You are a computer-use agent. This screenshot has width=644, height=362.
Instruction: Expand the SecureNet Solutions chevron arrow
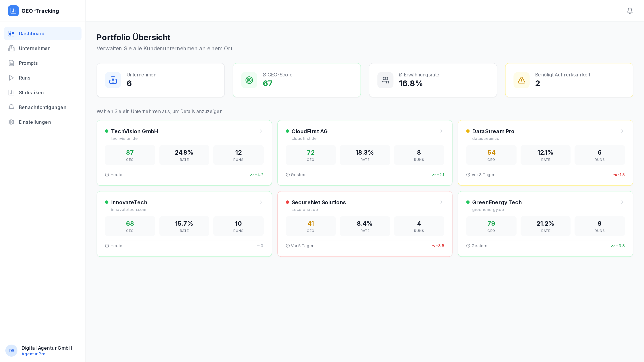pyautogui.click(x=441, y=202)
